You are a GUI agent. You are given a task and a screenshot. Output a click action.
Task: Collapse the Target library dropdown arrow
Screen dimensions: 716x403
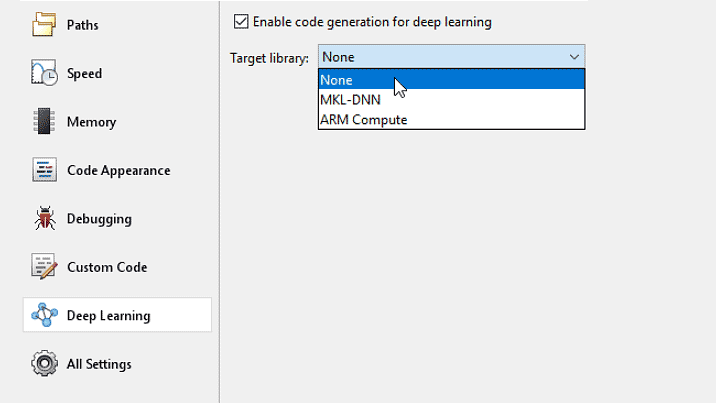pyautogui.click(x=573, y=57)
